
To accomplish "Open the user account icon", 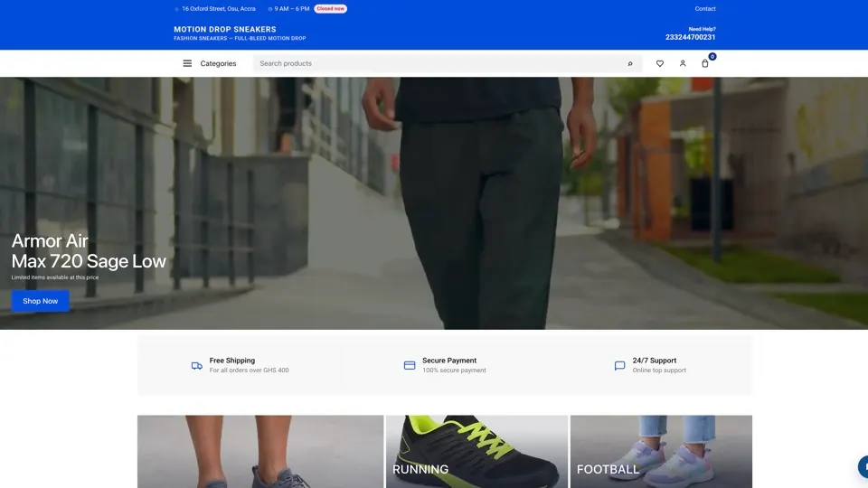I will pyautogui.click(x=683, y=63).
